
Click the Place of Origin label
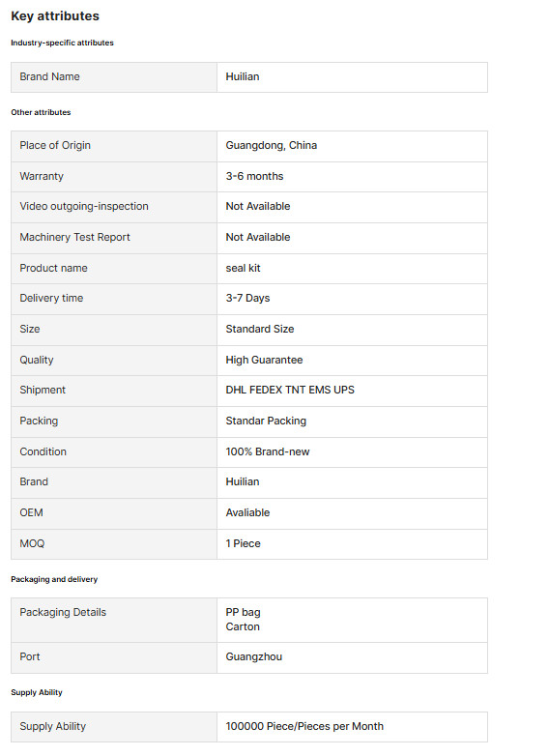pos(55,145)
